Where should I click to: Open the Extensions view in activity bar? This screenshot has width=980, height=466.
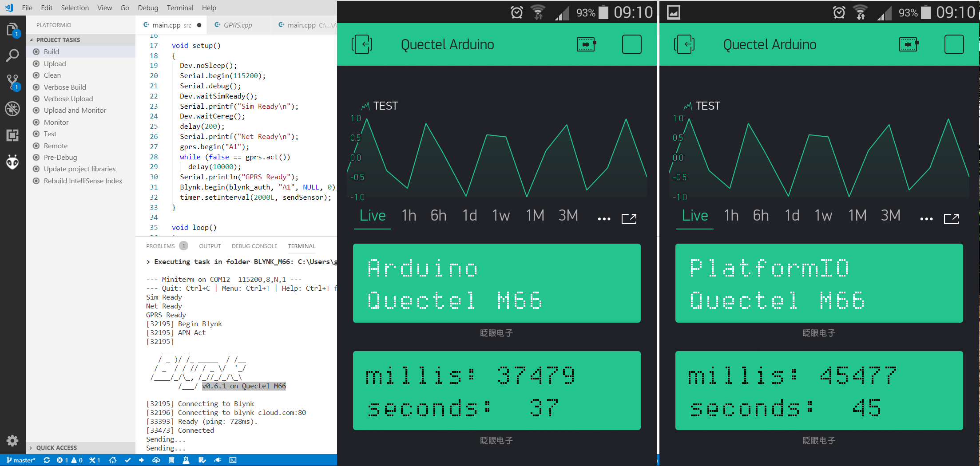pyautogui.click(x=12, y=135)
